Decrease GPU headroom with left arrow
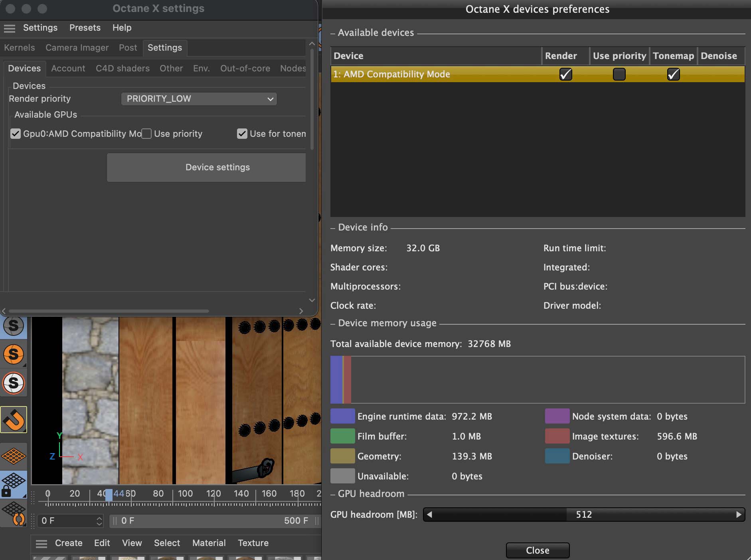This screenshot has height=560, width=751. (x=429, y=515)
